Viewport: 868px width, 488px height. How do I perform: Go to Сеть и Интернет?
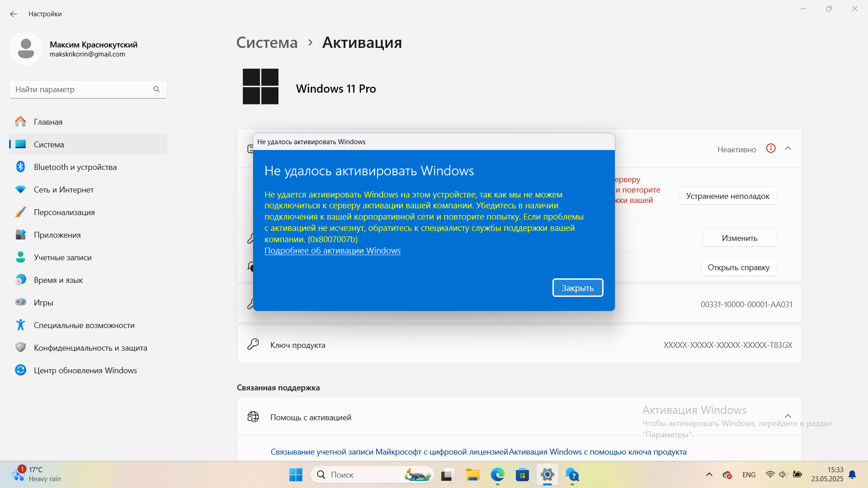88,190
